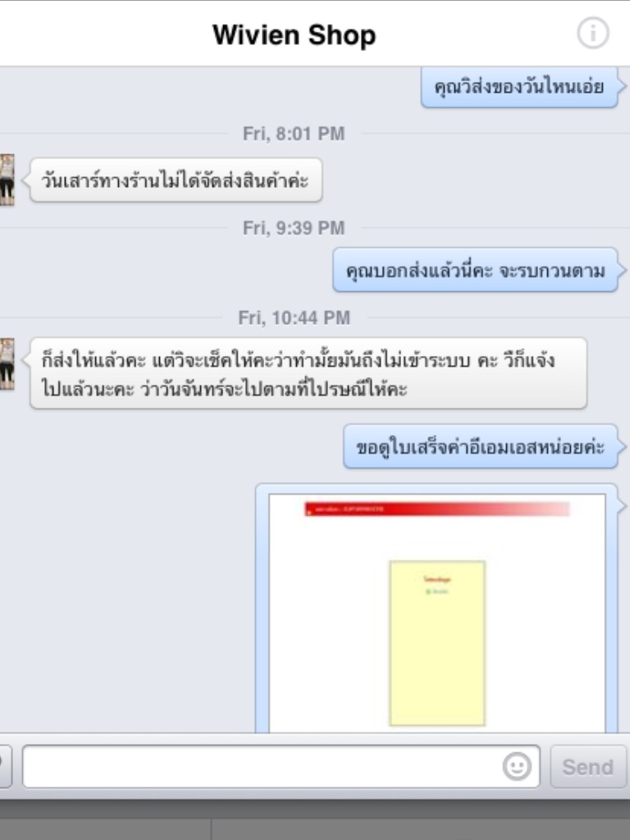Viewport: 630px width, 840px height.
Task: Select the 'คุณวิส่งของวันไหนเอ่ย' message bubble
Action: pyautogui.click(x=519, y=87)
